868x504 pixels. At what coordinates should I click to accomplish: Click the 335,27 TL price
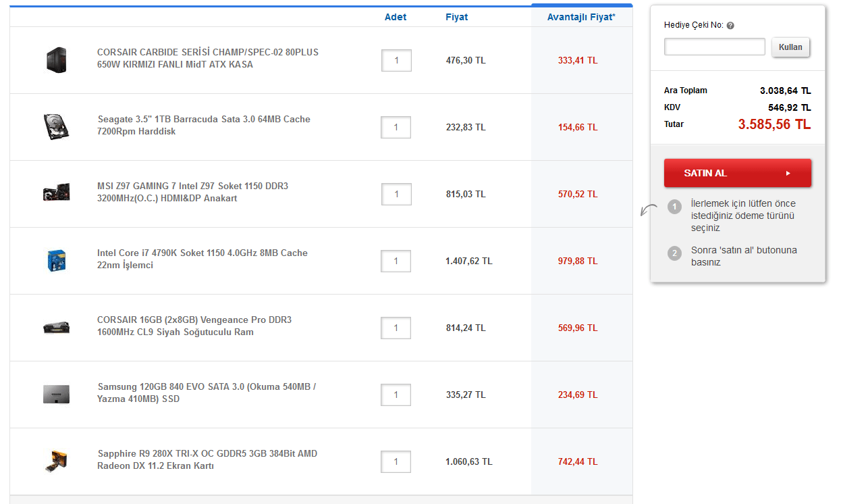point(466,395)
